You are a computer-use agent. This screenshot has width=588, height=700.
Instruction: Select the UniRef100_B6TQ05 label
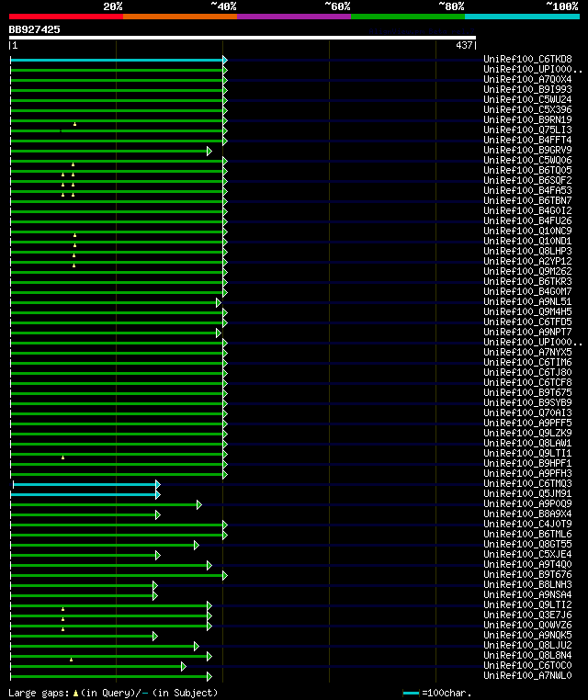pos(527,171)
